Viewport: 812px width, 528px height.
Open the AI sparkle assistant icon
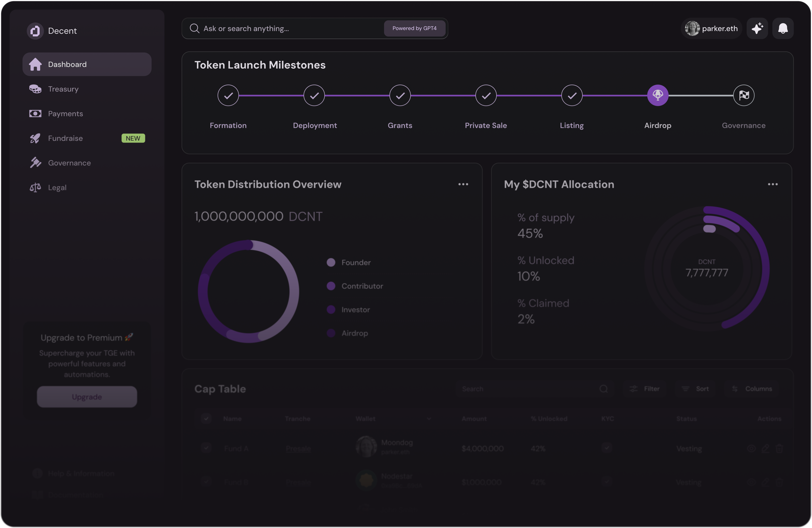tap(757, 28)
